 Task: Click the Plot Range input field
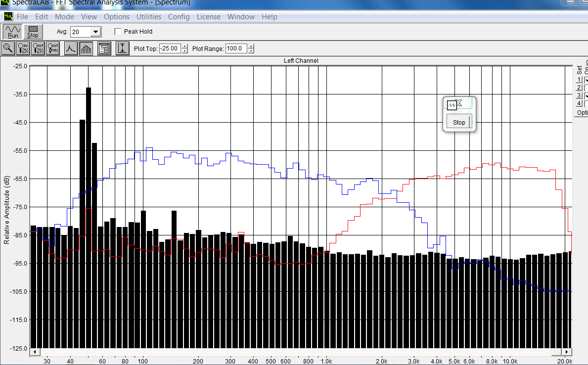(x=236, y=48)
